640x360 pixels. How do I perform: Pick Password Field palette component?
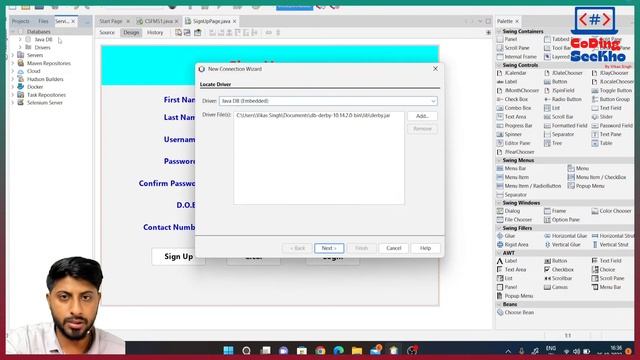tap(612, 126)
